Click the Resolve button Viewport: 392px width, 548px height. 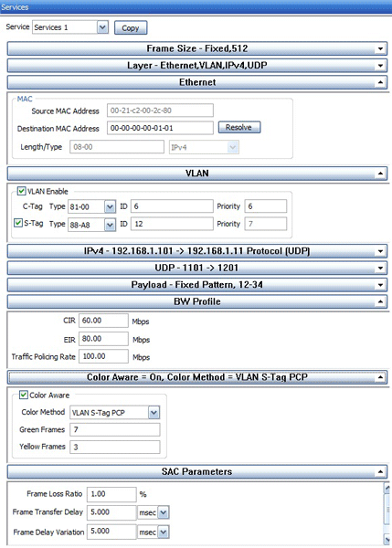[x=239, y=127]
